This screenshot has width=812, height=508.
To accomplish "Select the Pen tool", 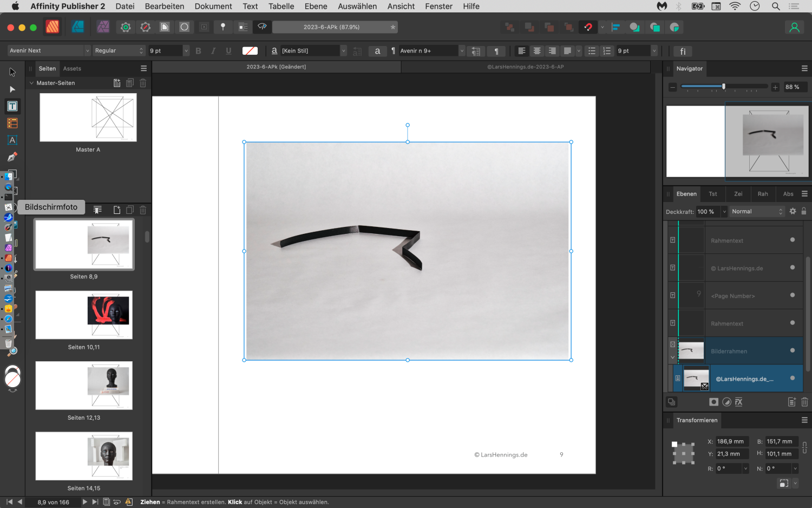I will click(x=12, y=157).
